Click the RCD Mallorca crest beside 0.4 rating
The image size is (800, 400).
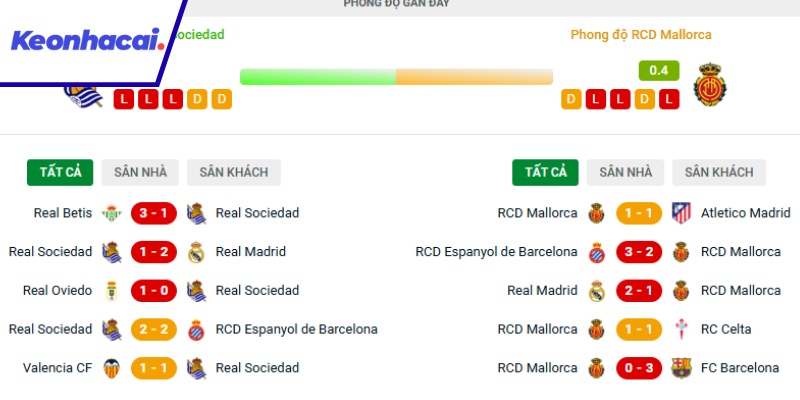tap(709, 86)
